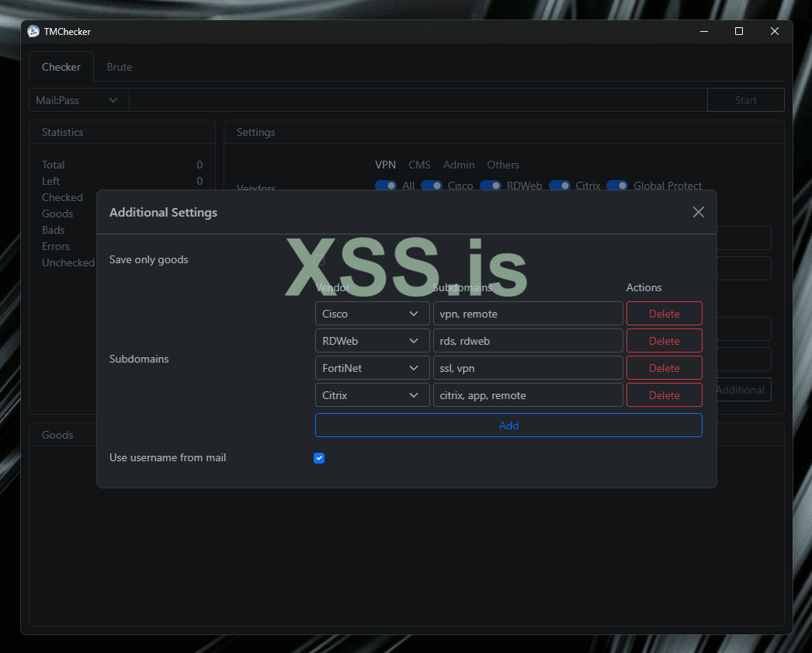The width and height of the screenshot is (812, 653).
Task: Open the Cisco vendor dropdown
Action: [372, 314]
